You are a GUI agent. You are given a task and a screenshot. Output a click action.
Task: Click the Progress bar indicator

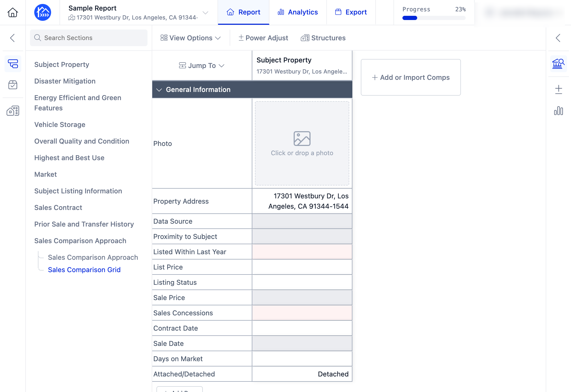point(434,18)
